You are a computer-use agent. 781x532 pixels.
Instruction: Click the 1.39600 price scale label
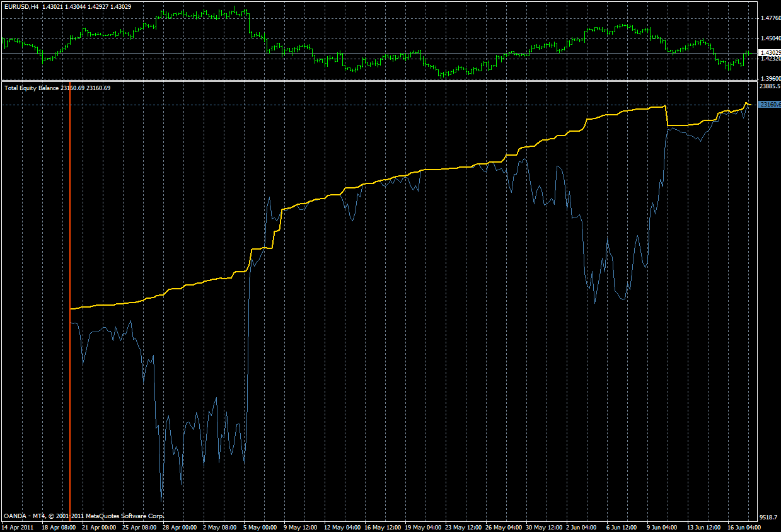click(770, 79)
